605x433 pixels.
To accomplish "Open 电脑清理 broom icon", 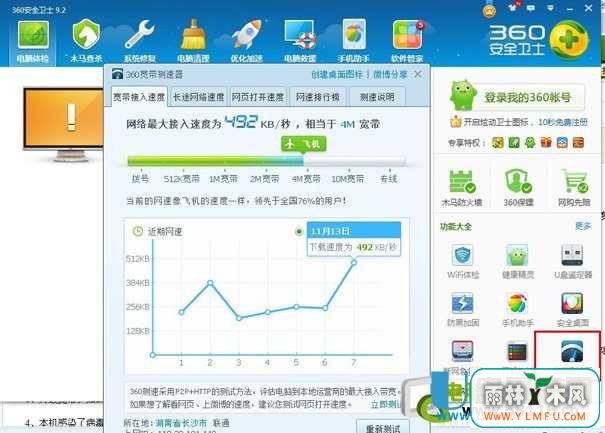I will pos(193,41).
